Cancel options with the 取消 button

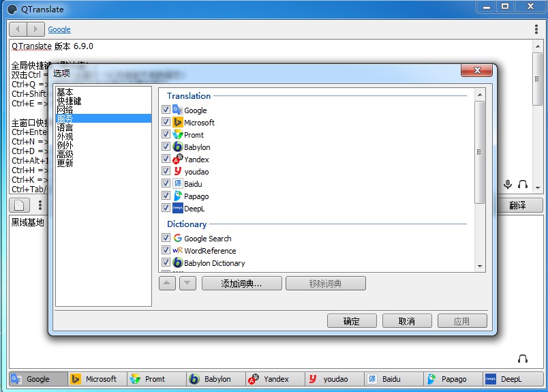point(407,320)
